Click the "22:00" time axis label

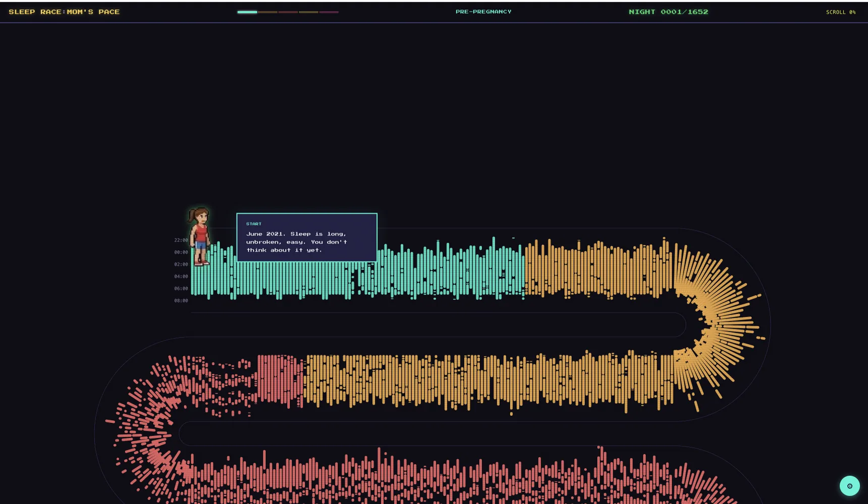coord(181,240)
